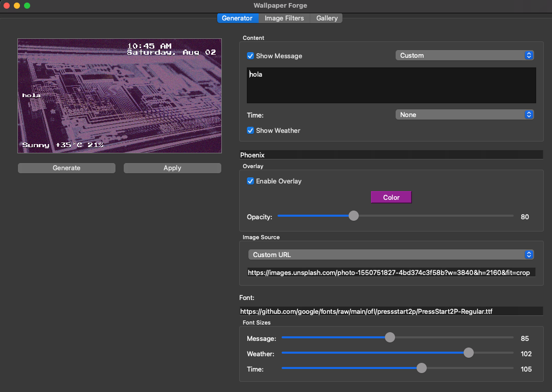Viewport: 552px width, 392px height.
Task: Click the Apply button
Action: 172,168
